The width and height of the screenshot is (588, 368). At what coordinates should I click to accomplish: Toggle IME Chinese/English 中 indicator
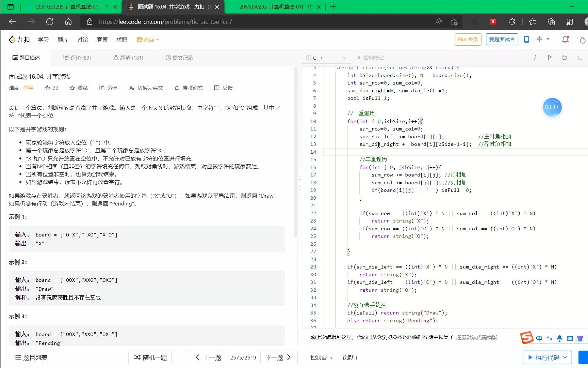539,338
